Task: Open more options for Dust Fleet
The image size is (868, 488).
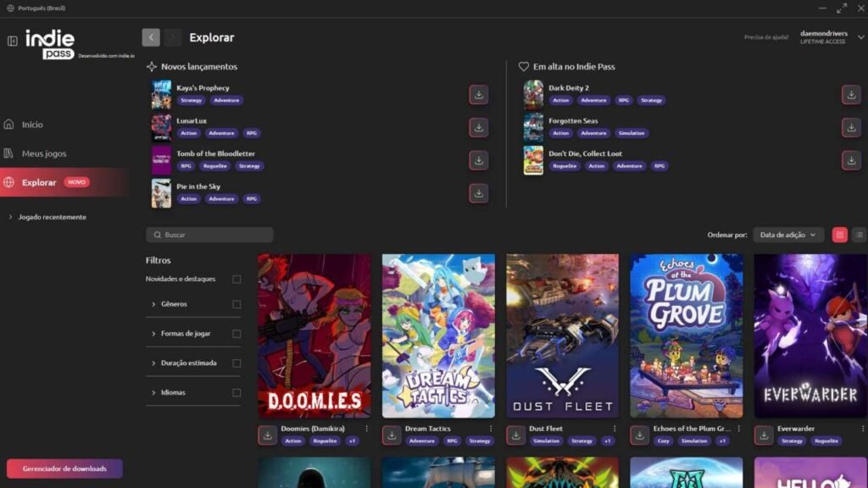Action: (615, 429)
